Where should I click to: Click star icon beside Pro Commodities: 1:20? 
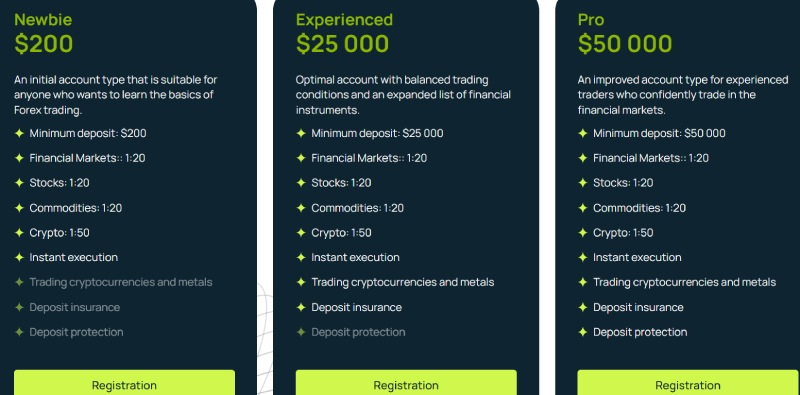583,208
